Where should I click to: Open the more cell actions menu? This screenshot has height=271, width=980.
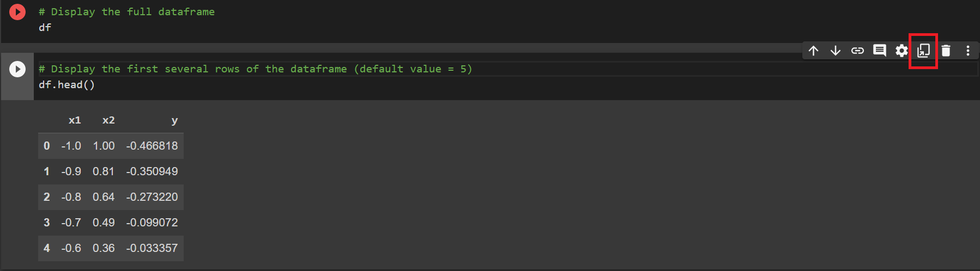click(967, 51)
